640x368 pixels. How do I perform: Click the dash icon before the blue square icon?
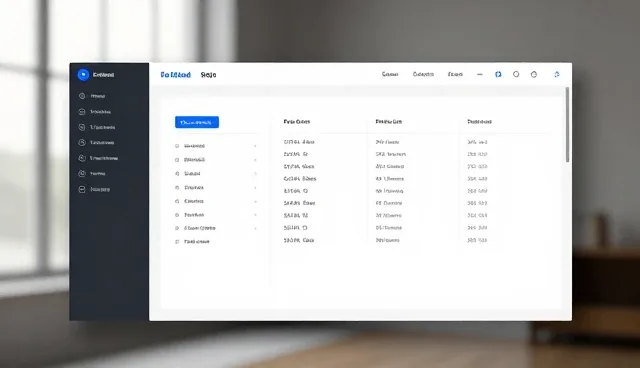[x=480, y=74]
